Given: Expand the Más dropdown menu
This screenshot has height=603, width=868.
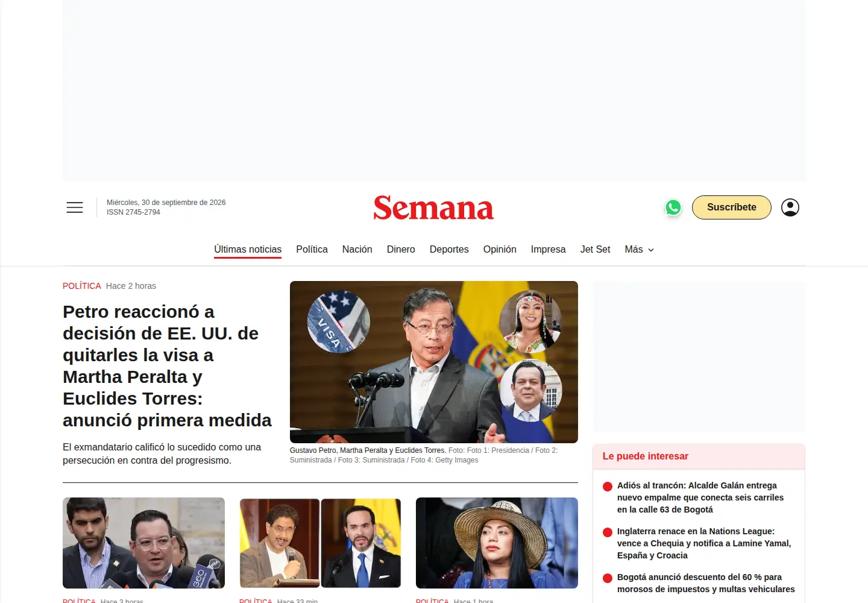Looking at the screenshot, I should 639,249.
